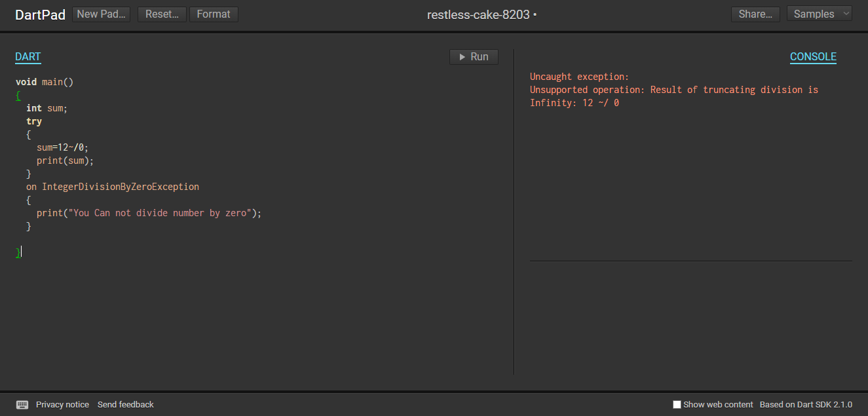Click the 'sum=12~/0;' code line
The image size is (868, 416).
(62, 147)
